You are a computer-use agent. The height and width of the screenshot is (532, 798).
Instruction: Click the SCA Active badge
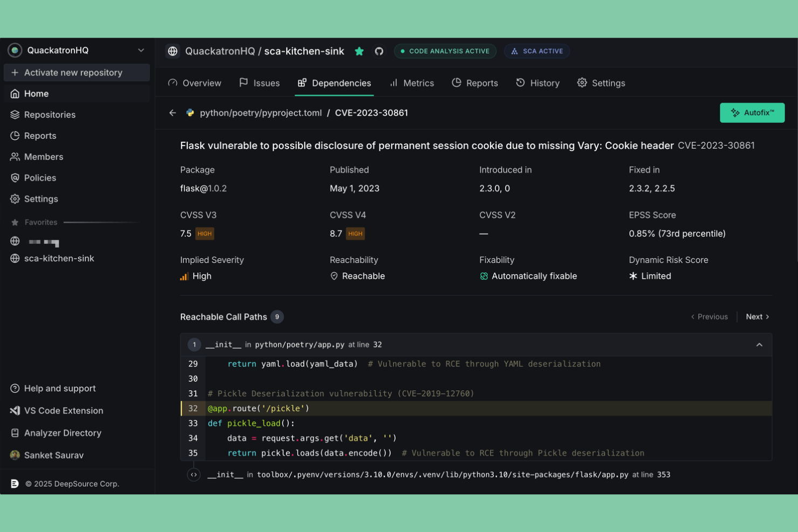tap(537, 51)
